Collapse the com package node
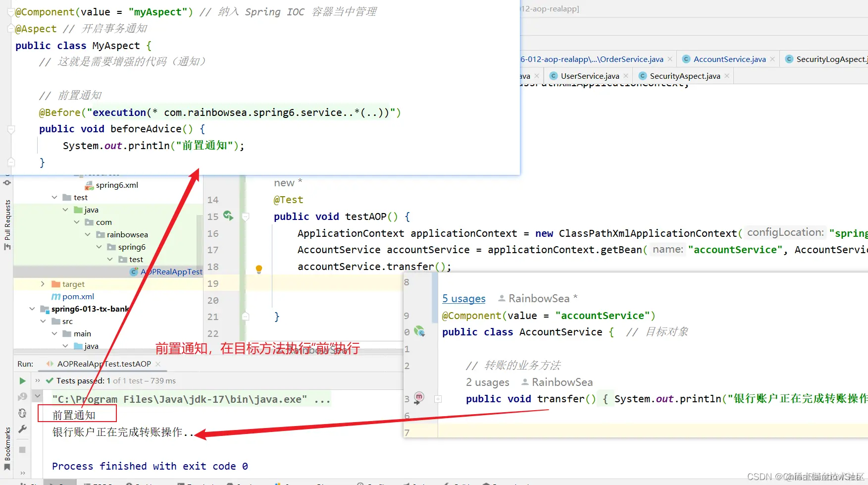The image size is (868, 485). pyautogui.click(x=77, y=222)
